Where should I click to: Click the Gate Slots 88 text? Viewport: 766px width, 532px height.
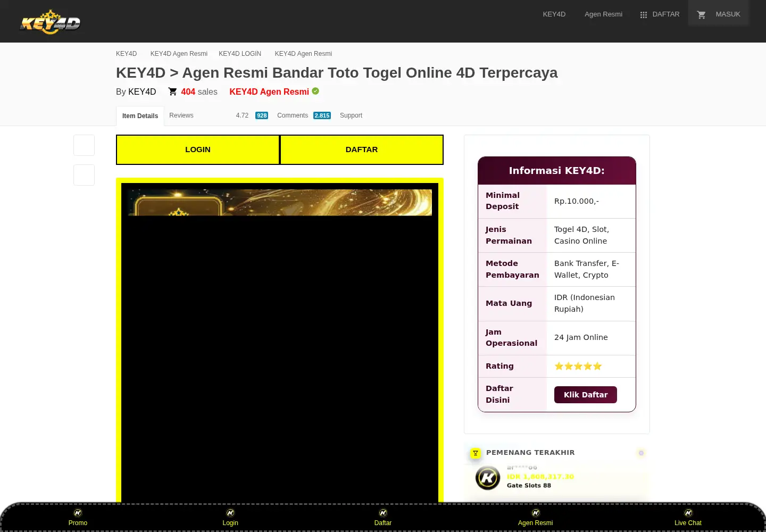pyautogui.click(x=529, y=485)
